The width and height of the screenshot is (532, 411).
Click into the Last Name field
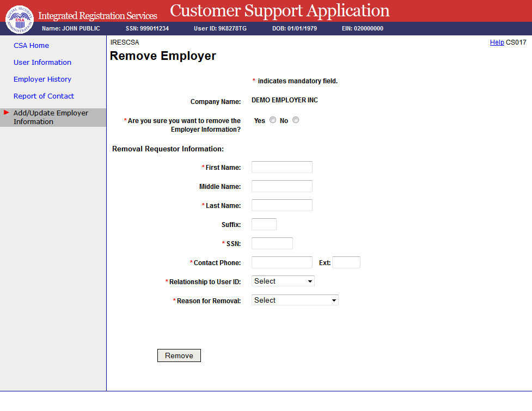(x=282, y=205)
